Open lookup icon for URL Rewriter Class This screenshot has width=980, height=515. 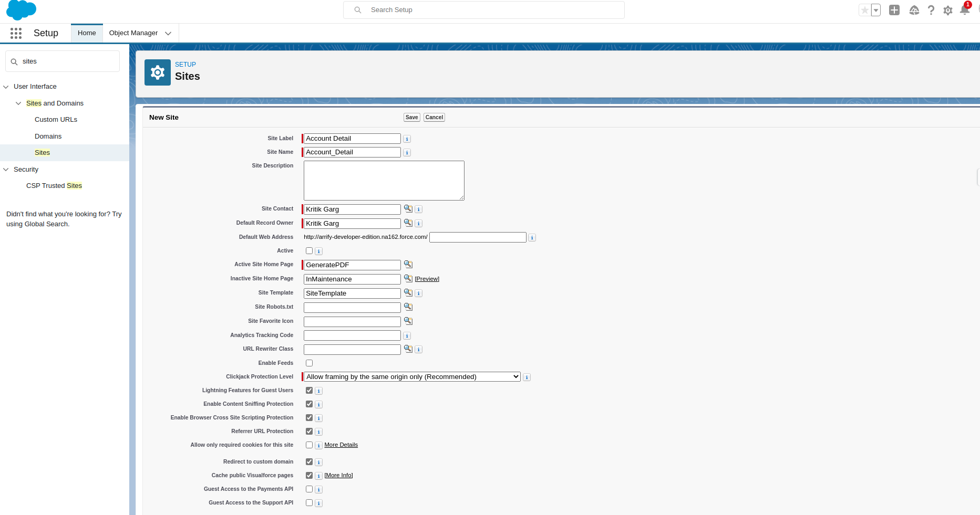pos(408,349)
